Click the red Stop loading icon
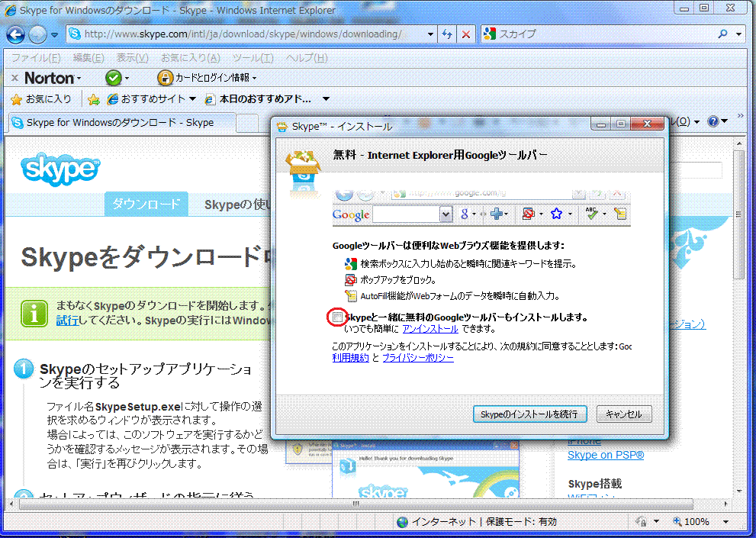Image resolution: width=756 pixels, height=538 pixels. [466, 34]
